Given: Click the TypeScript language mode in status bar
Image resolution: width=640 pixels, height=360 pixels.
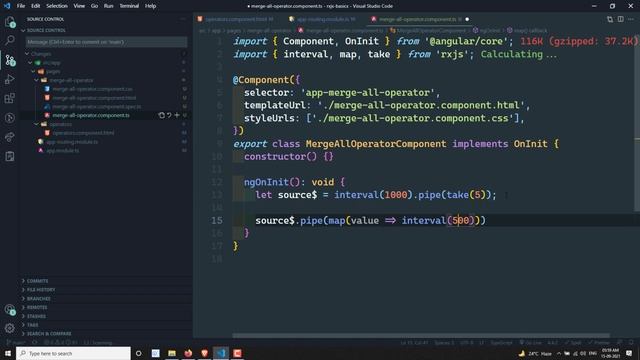Looking at the screenshot, I should (501, 343).
